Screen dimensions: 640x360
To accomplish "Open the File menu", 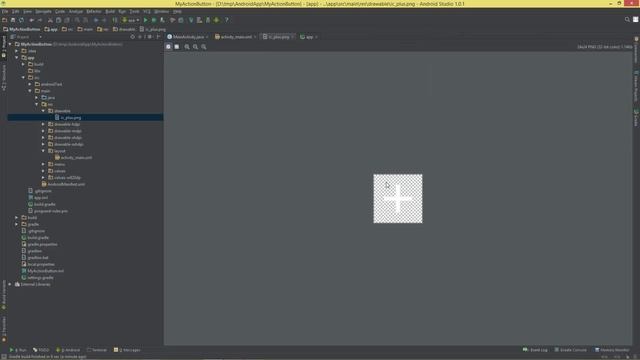I will pos(5,11).
